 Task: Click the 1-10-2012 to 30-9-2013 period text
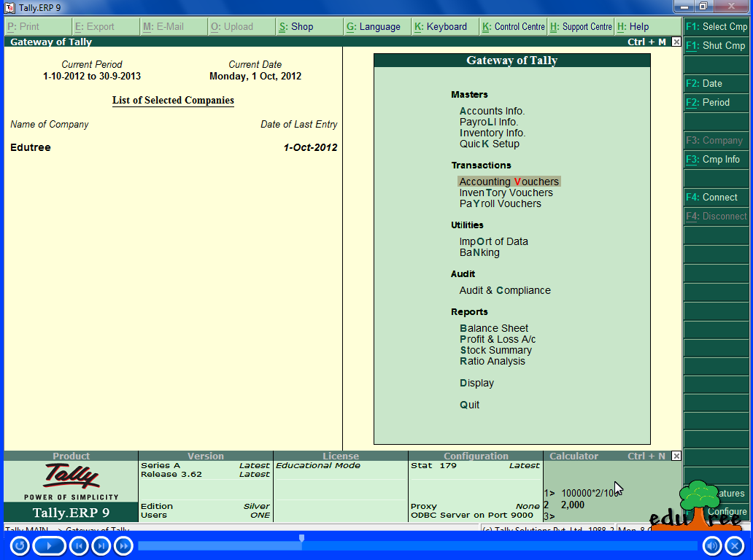pyautogui.click(x=92, y=76)
